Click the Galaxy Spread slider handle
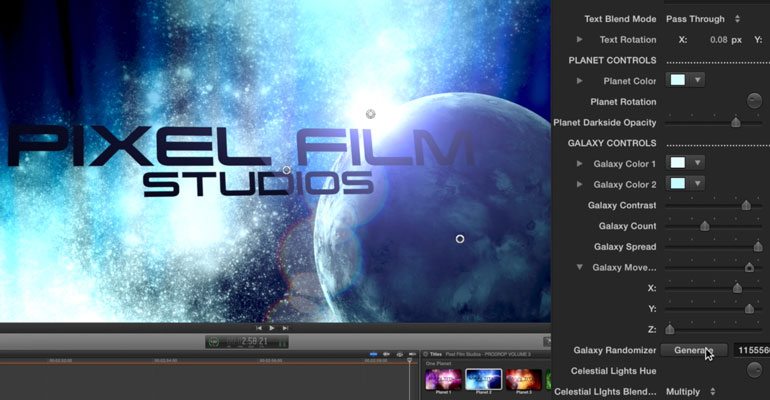The image size is (770, 400). click(x=758, y=246)
